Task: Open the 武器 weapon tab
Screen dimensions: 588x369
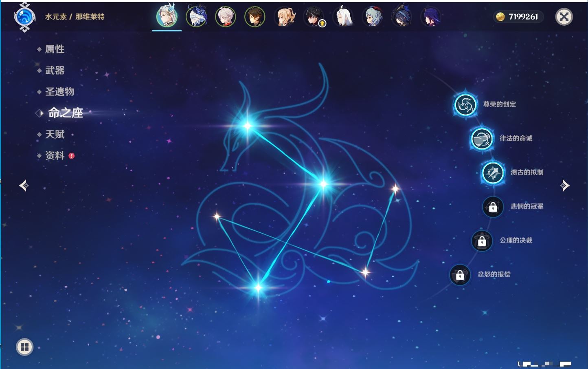Action: [x=55, y=71]
